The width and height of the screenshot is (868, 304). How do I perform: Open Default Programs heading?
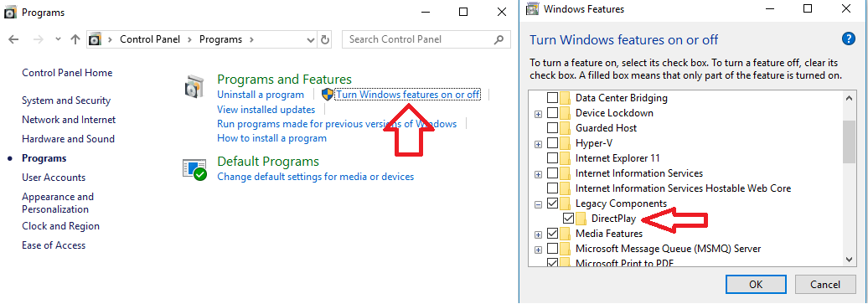click(x=268, y=162)
